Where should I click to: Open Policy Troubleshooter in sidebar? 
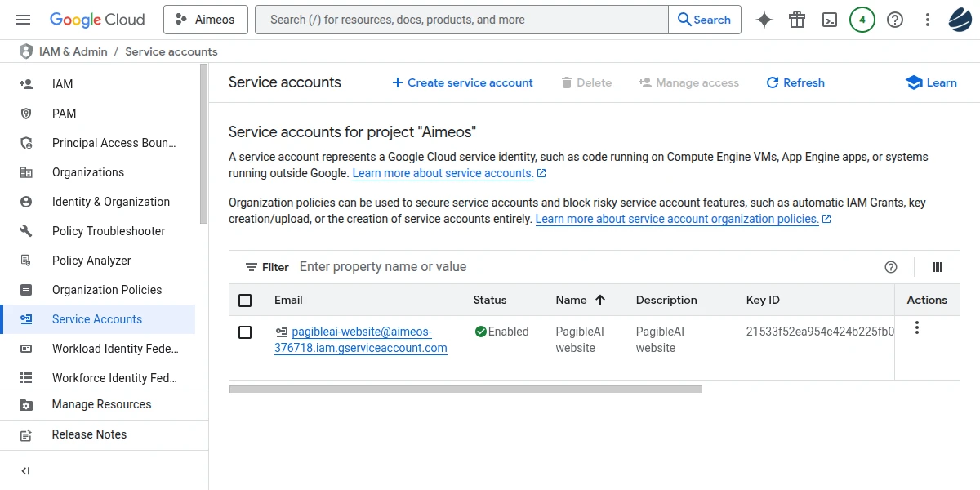coord(108,231)
